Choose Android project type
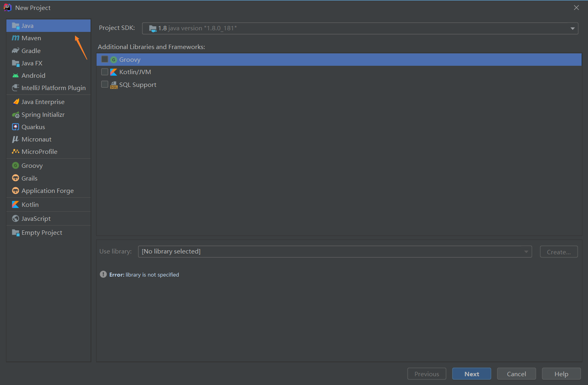Image resolution: width=588 pixels, height=385 pixels. pyautogui.click(x=49, y=75)
